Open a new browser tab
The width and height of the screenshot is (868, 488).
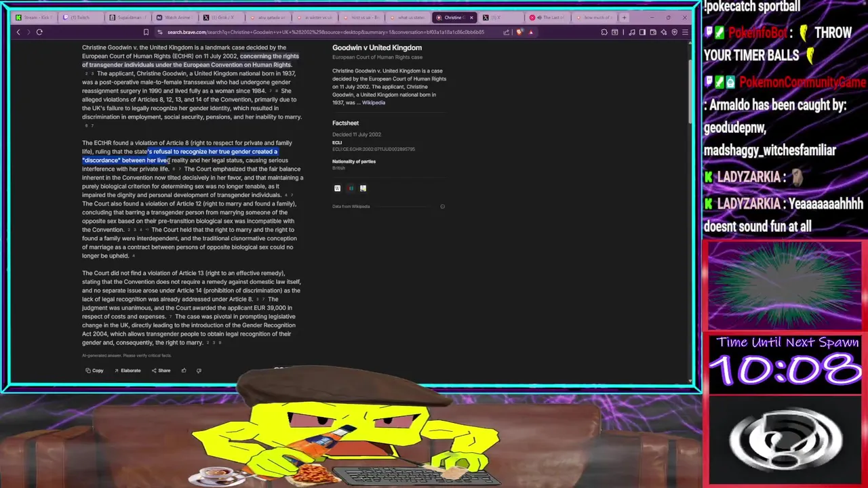625,17
